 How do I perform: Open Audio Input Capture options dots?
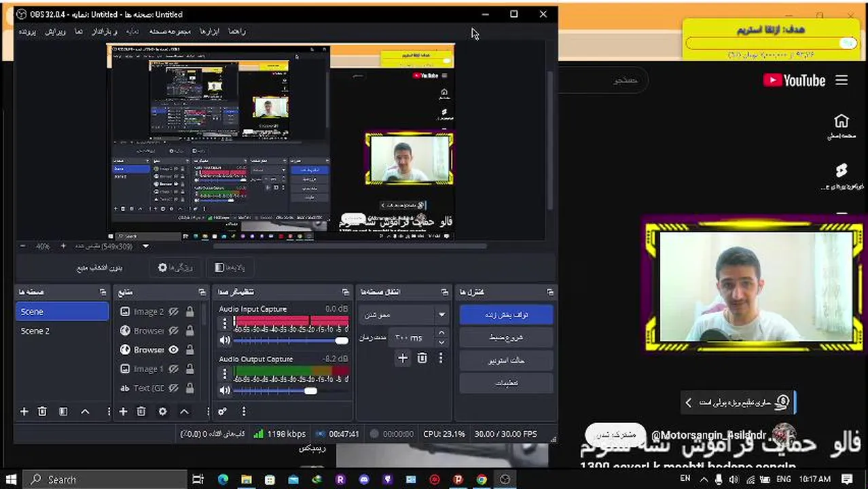(225, 323)
